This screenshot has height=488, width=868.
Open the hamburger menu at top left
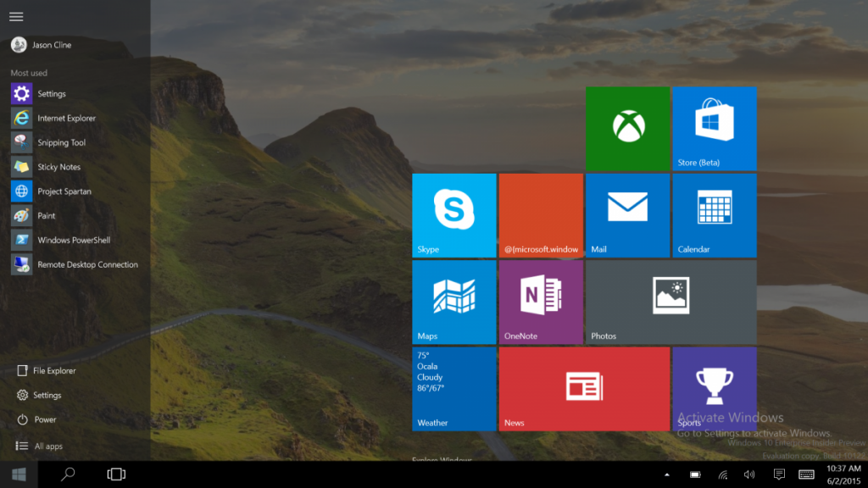click(16, 17)
